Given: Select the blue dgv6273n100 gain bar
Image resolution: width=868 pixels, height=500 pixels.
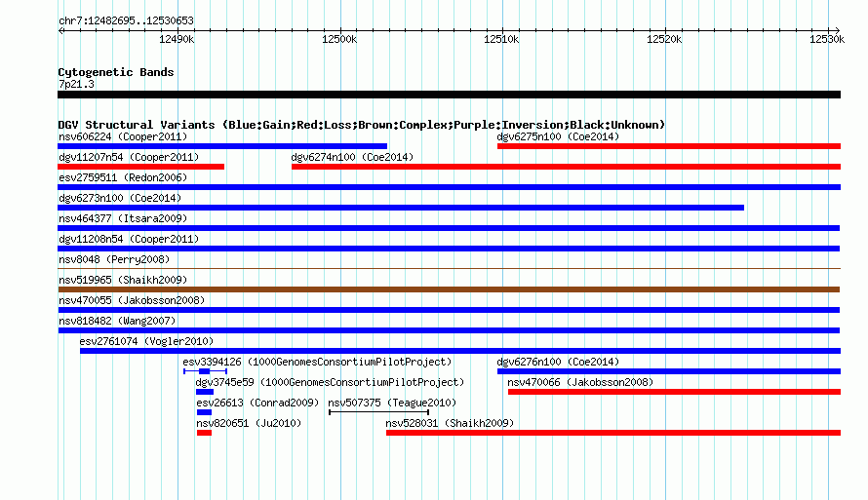Looking at the screenshot, I should click(x=401, y=208).
